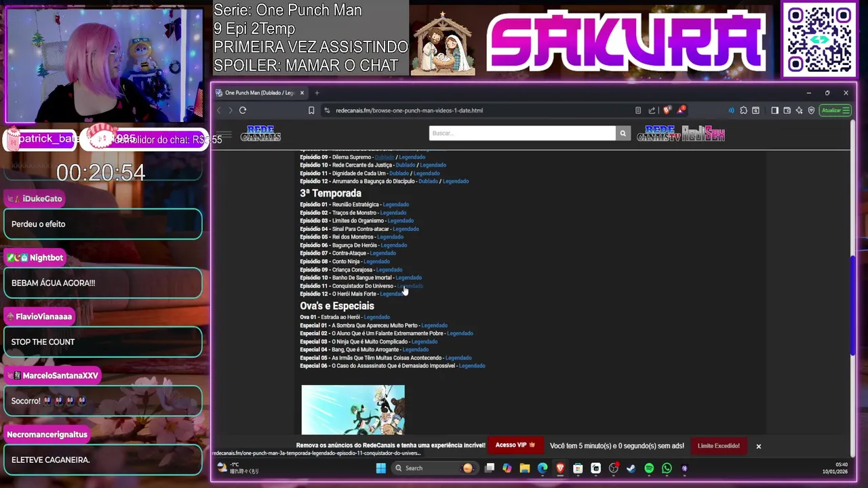
Task: Open Spotify from the taskbar
Action: coord(649,468)
